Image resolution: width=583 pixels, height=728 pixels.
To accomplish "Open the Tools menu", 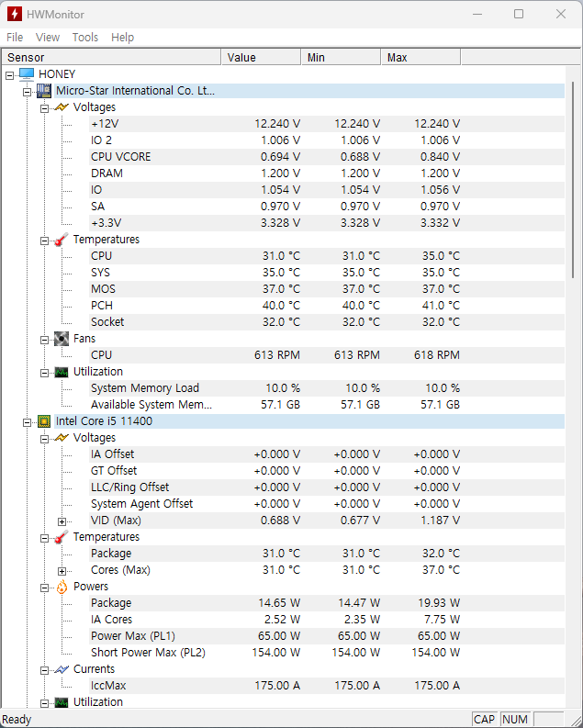I will [84, 38].
